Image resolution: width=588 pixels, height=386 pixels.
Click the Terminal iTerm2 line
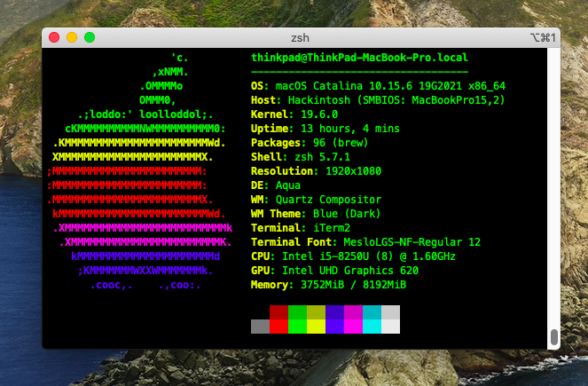301,228
